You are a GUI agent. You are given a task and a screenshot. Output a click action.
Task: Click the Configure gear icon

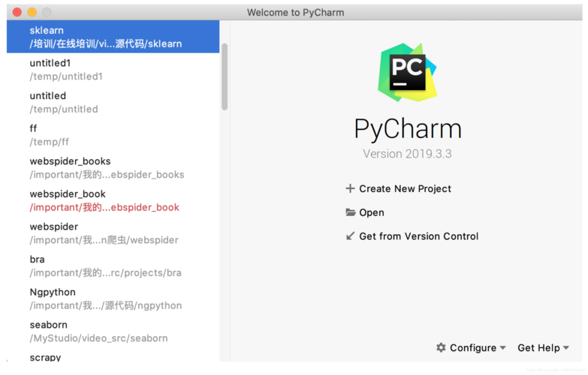click(441, 348)
